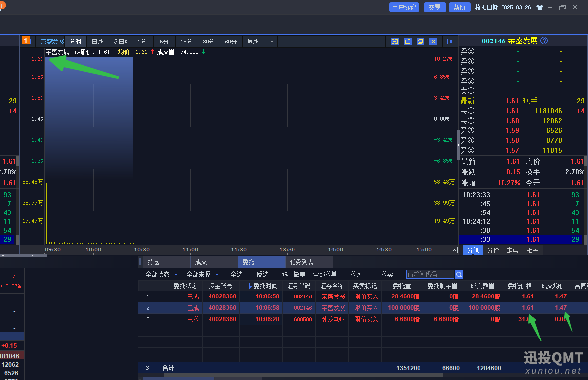This screenshot has width=588, height=380.
Task: Select the 30分 chart period
Action: (209, 42)
